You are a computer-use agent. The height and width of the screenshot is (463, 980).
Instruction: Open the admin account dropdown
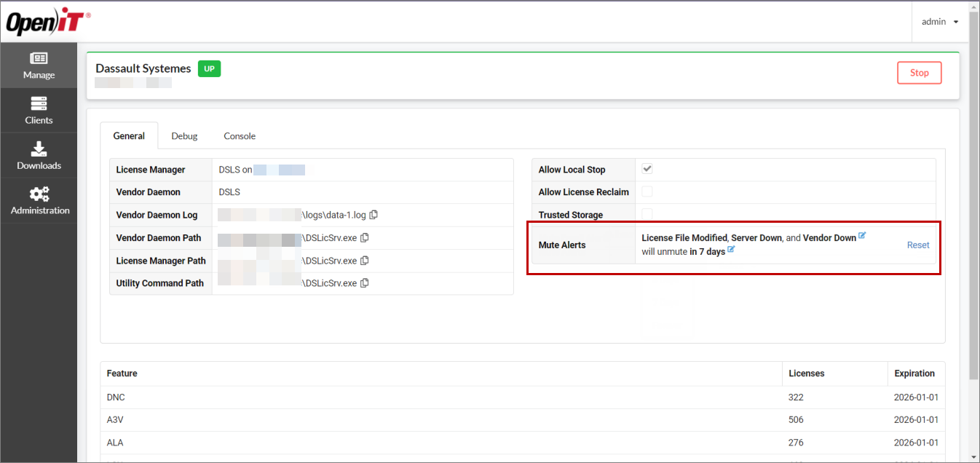pyautogui.click(x=939, y=21)
